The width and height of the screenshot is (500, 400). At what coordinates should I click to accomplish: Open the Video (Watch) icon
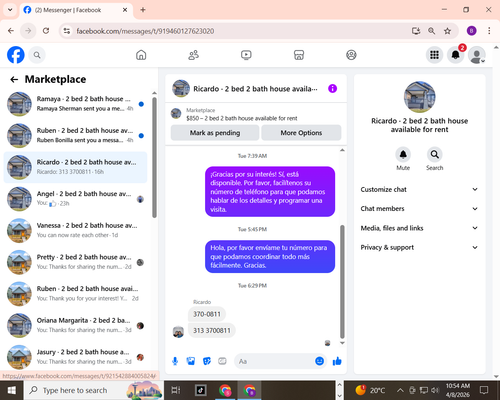[246, 55]
